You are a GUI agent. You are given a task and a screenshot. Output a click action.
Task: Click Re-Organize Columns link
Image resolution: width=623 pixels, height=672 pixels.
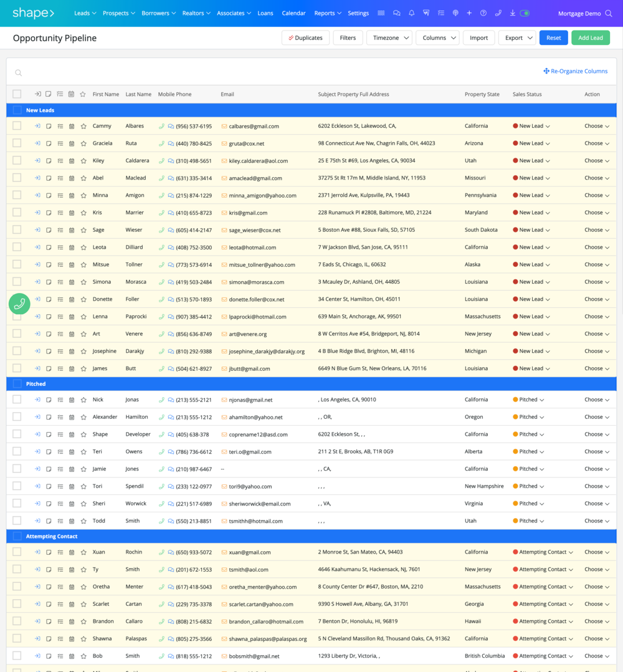576,71
